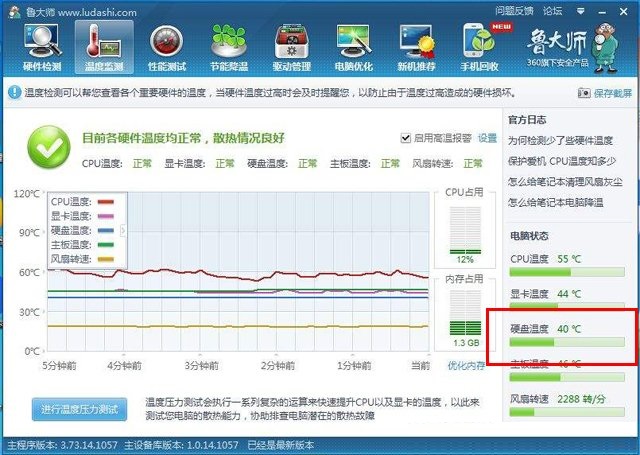
Task: Close the Ludashi window
Action: click(623, 11)
